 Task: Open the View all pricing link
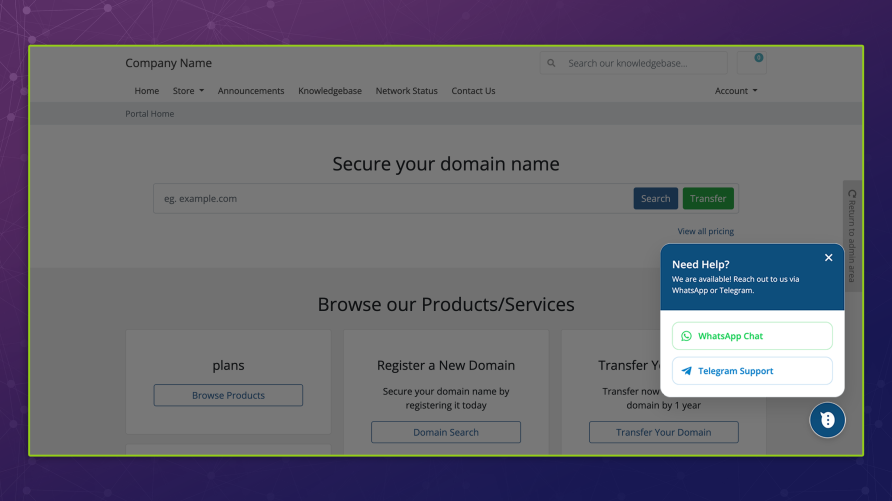click(x=705, y=231)
